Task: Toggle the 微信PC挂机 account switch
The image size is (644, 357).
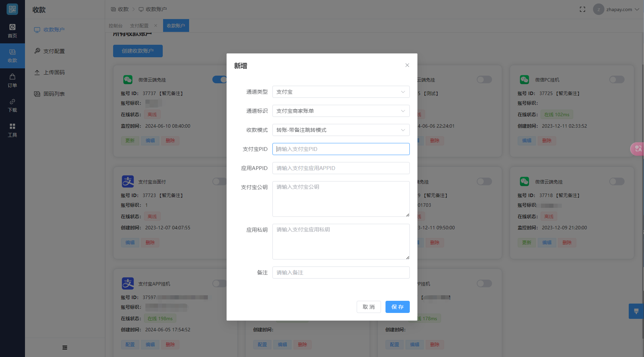Action: [x=617, y=80]
